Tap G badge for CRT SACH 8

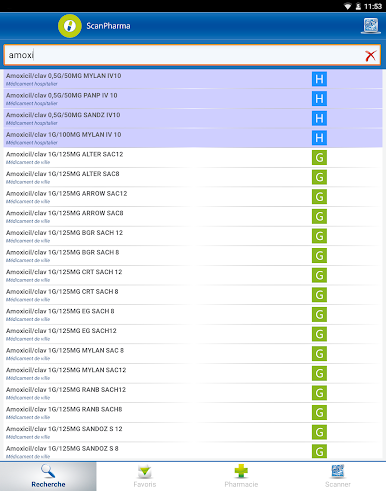319,295
